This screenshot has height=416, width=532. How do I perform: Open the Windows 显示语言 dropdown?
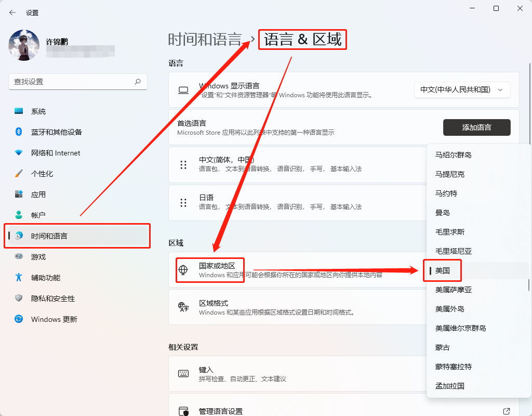click(x=462, y=89)
